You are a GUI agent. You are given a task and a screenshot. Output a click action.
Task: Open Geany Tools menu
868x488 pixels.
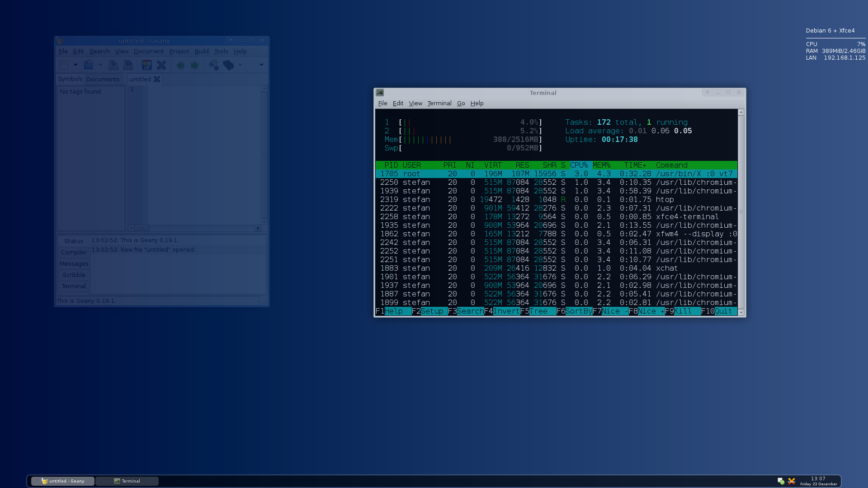tap(221, 51)
